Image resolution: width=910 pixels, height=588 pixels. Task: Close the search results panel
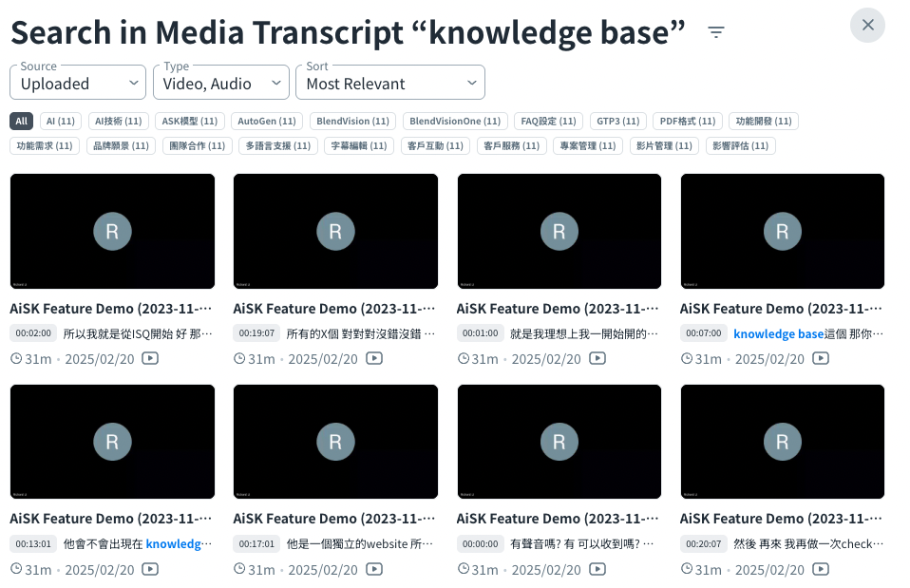coord(867,25)
